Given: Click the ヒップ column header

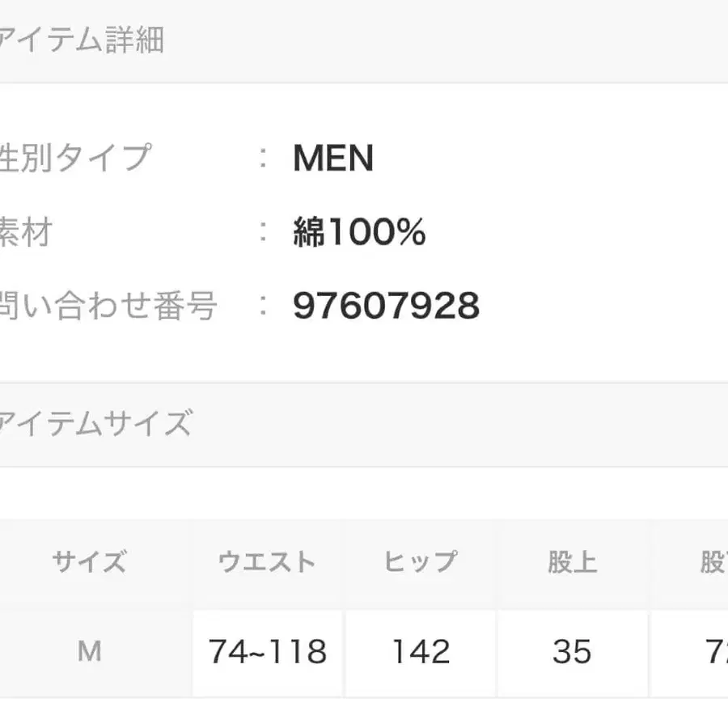Looking at the screenshot, I should [x=419, y=562].
